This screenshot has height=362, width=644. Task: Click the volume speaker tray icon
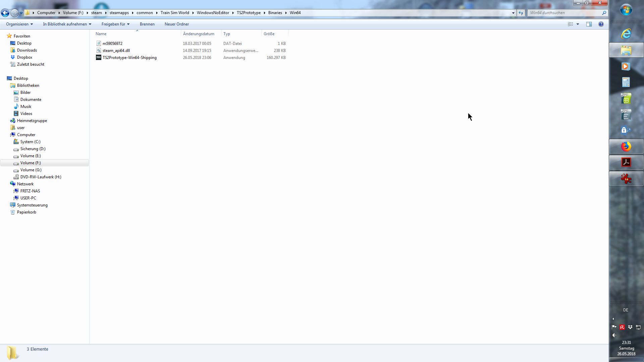pyautogui.click(x=614, y=335)
